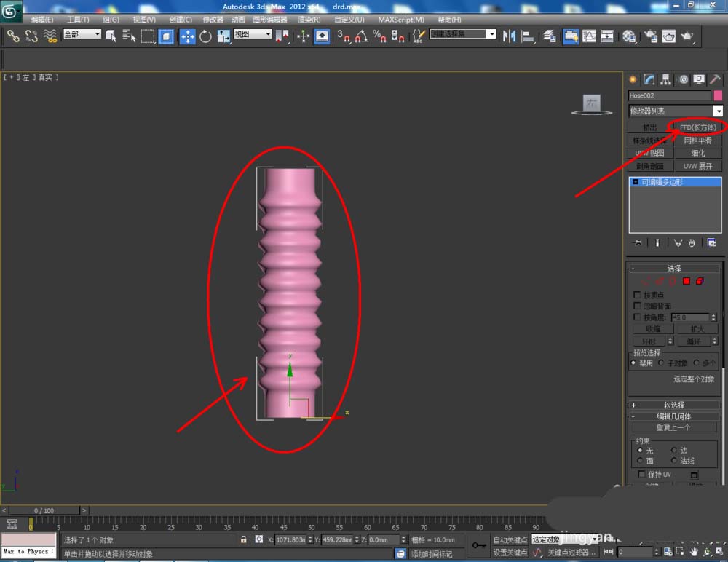Viewport: 728px width, 562px height.
Task: Activate the Select and Scale tool
Action: (x=223, y=36)
